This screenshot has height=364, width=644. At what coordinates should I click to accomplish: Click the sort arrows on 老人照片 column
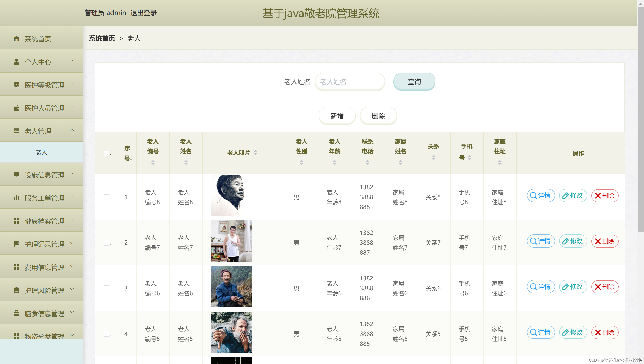point(255,152)
